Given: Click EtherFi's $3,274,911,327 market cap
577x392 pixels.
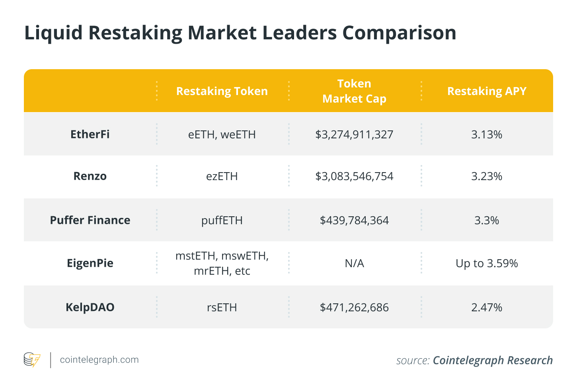Looking at the screenshot, I should (x=354, y=134).
